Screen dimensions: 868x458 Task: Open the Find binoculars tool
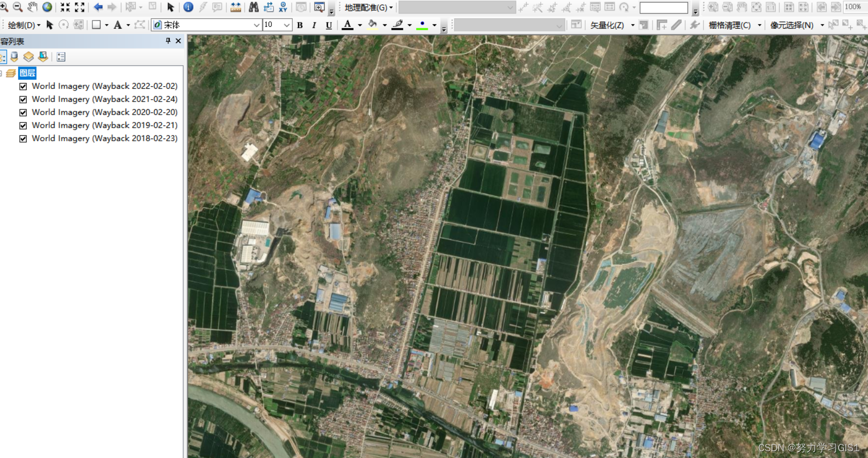point(254,7)
